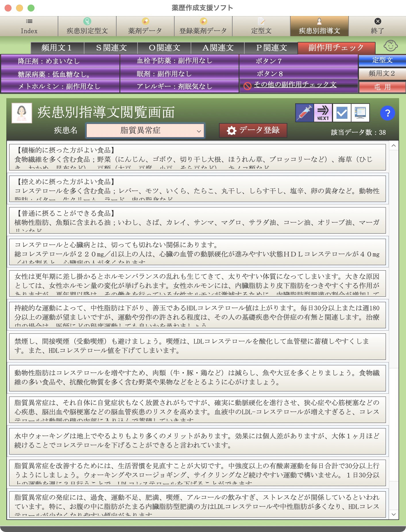Switch to the A関連文 tab
The height and width of the screenshot is (532, 406).
pyautogui.click(x=218, y=48)
